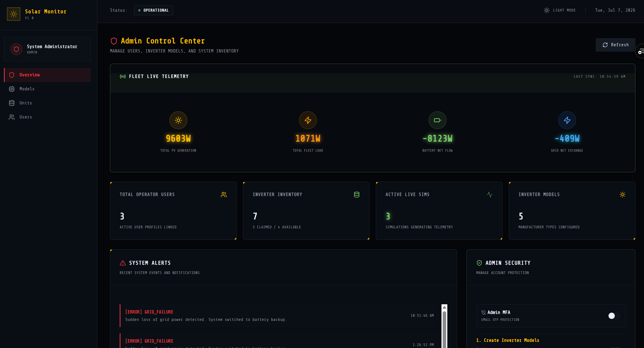644x348 pixels.
Task: Click the Overview shield icon in sidebar
Action: (x=12, y=75)
